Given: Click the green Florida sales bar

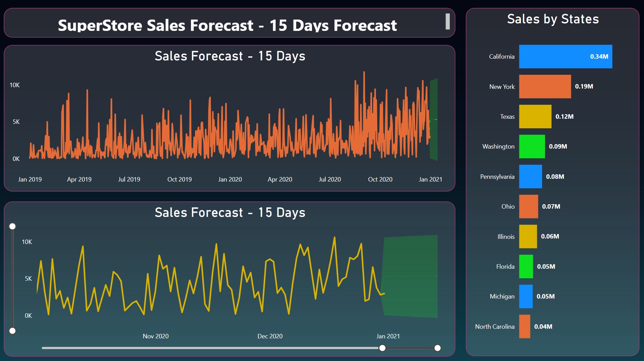Looking at the screenshot, I should point(526,266).
